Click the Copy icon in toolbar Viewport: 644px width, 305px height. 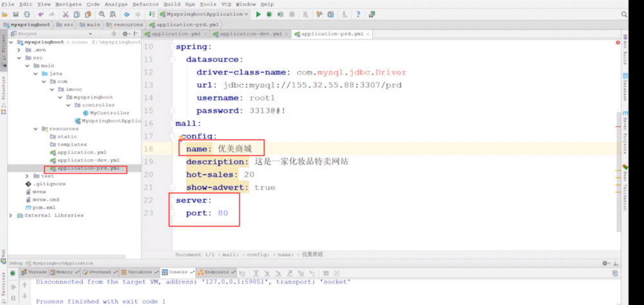point(77,14)
